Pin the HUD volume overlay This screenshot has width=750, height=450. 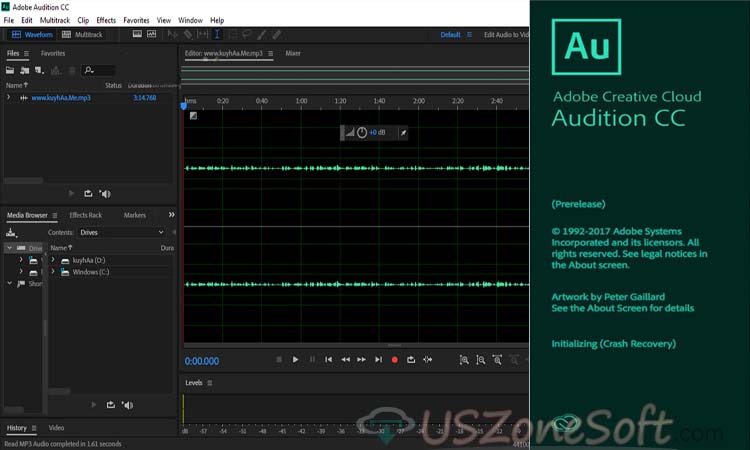pos(403,133)
